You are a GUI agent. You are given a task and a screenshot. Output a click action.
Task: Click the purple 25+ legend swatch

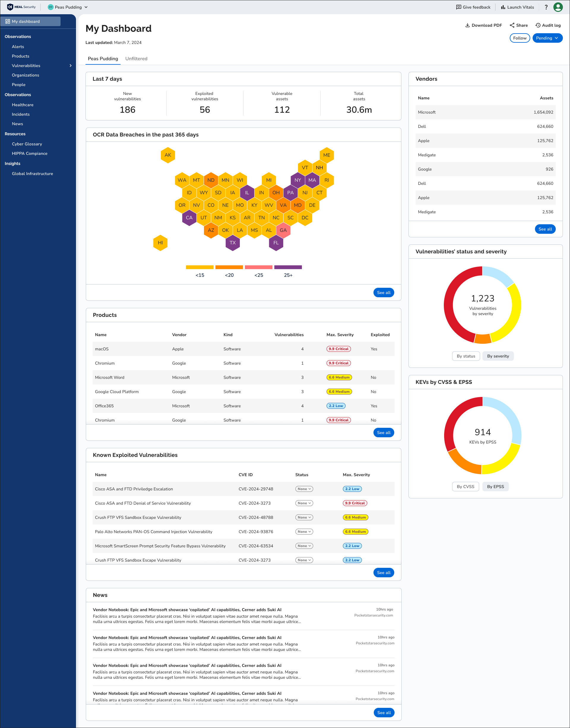point(288,267)
